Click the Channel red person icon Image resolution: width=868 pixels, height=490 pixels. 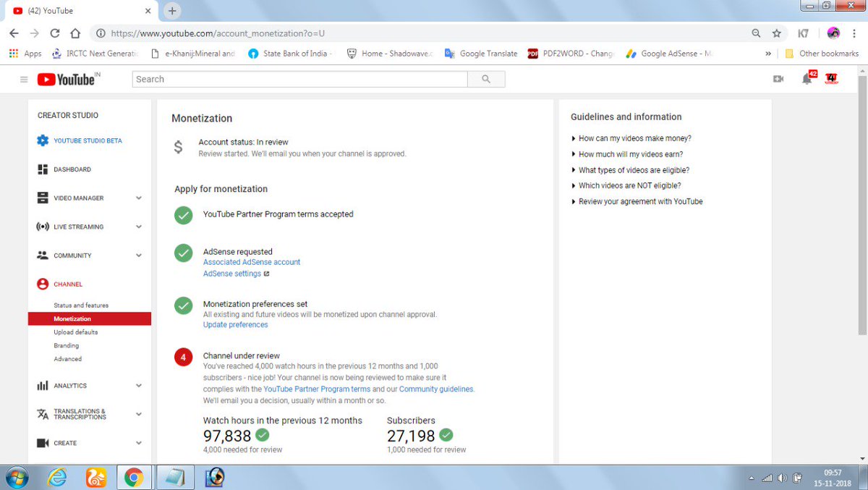(x=43, y=284)
